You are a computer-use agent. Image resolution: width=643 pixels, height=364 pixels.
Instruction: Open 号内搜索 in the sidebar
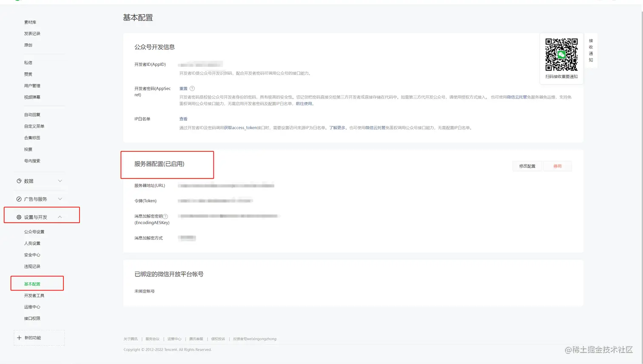coord(32,161)
